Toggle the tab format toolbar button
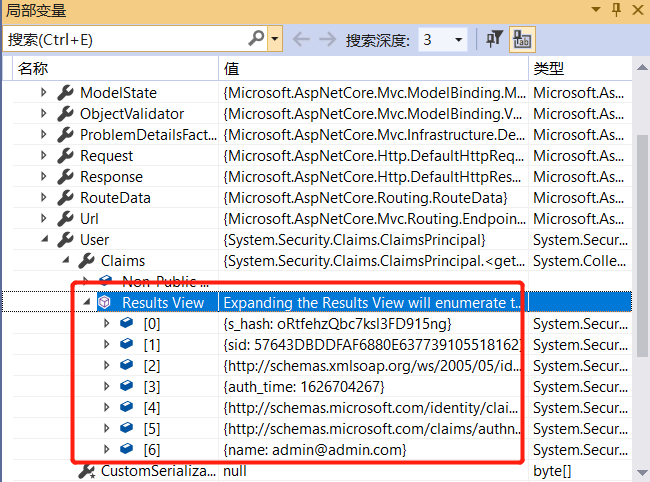This screenshot has width=650, height=482. tap(522, 39)
